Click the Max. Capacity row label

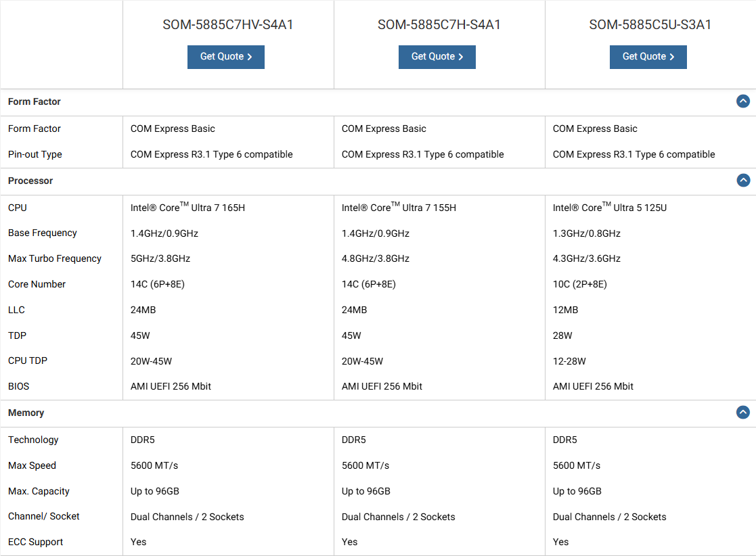[39, 491]
